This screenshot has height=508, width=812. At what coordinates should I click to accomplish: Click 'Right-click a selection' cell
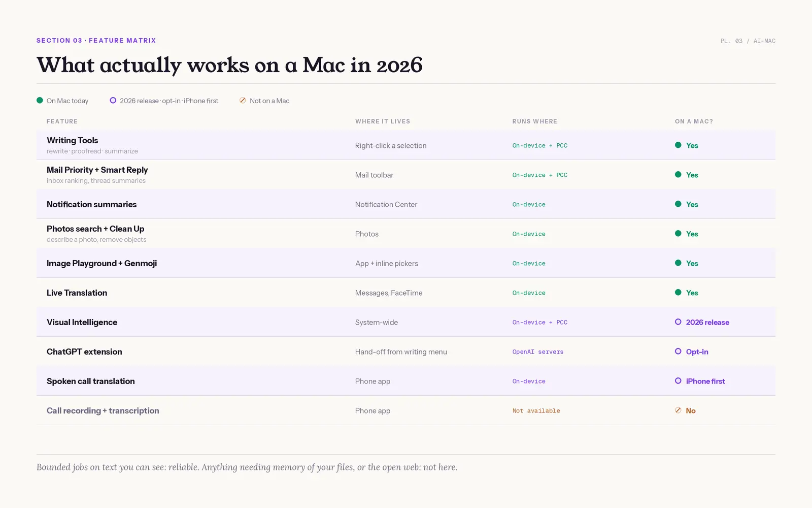coord(391,145)
